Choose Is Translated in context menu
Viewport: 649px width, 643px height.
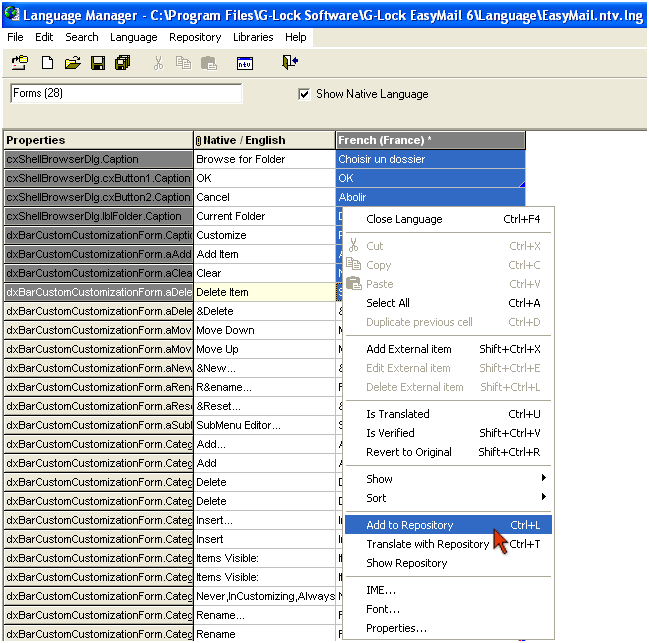click(x=448, y=414)
